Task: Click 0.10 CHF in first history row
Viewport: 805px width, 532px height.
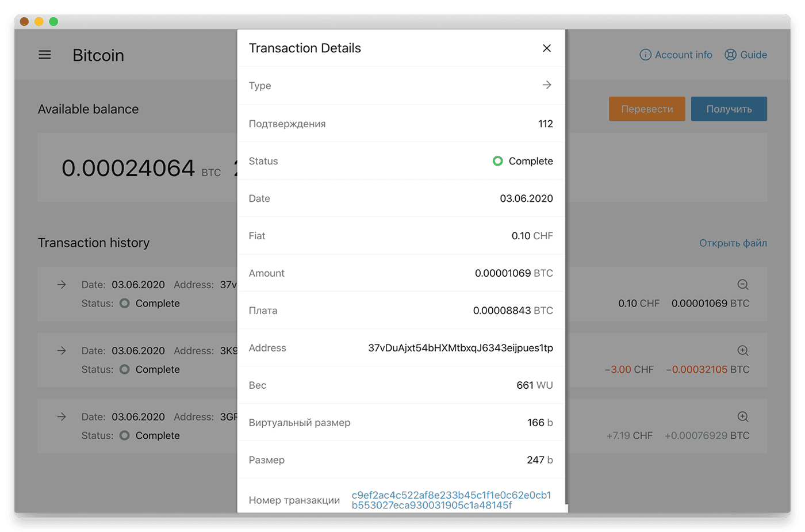Action: click(639, 303)
